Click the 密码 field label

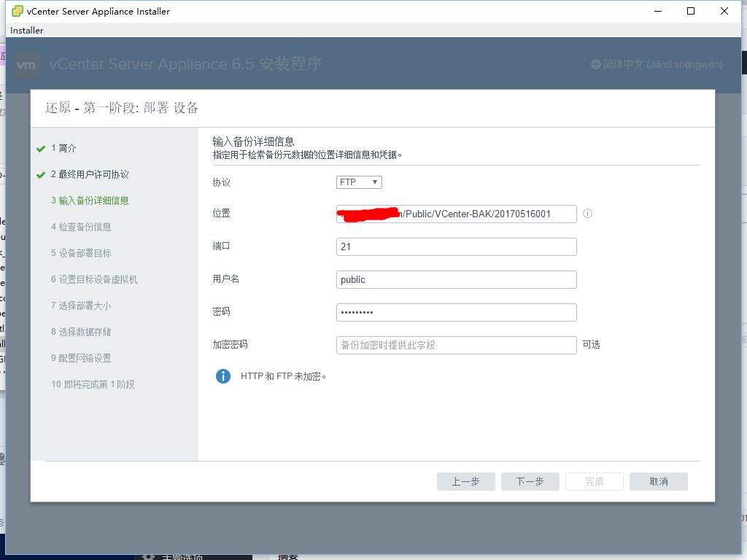point(222,311)
